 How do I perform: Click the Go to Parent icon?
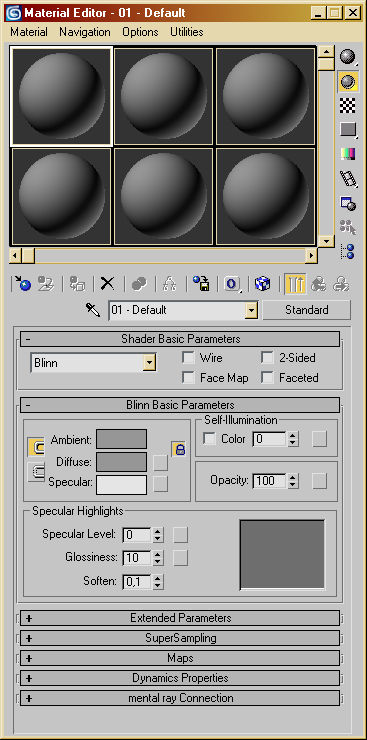pos(319,284)
